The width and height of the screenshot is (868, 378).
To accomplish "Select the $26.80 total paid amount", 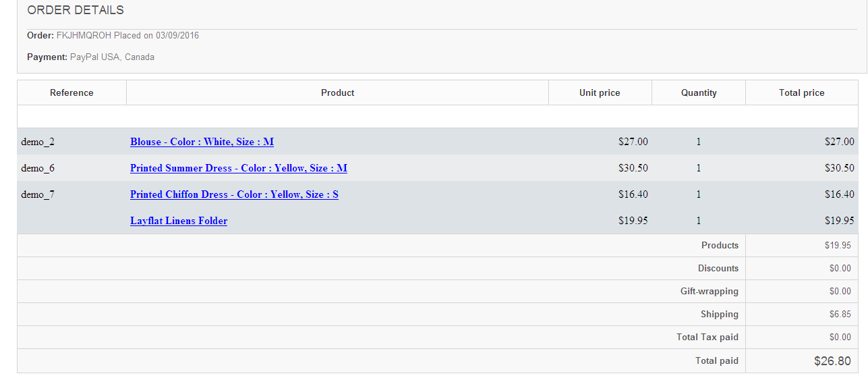I will 832,361.
